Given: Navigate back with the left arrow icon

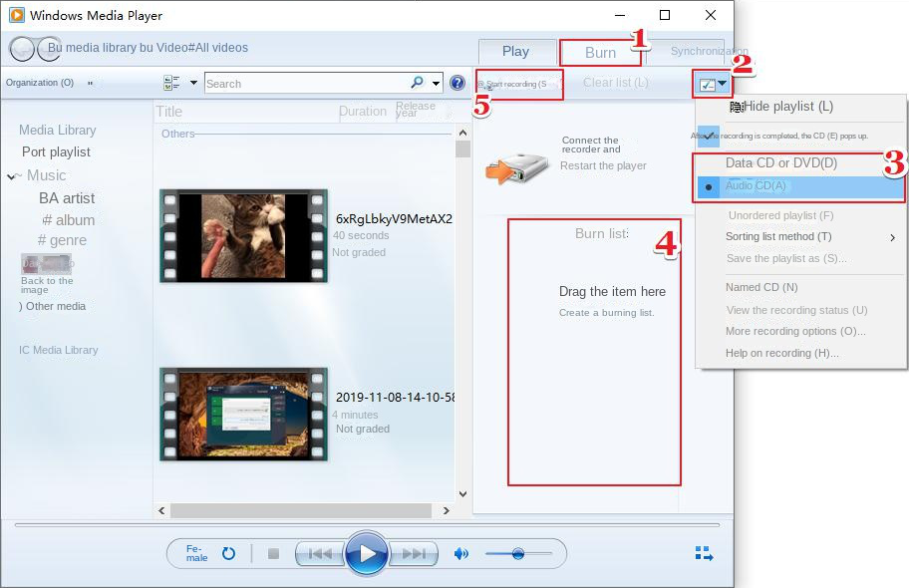Looking at the screenshot, I should (20, 48).
